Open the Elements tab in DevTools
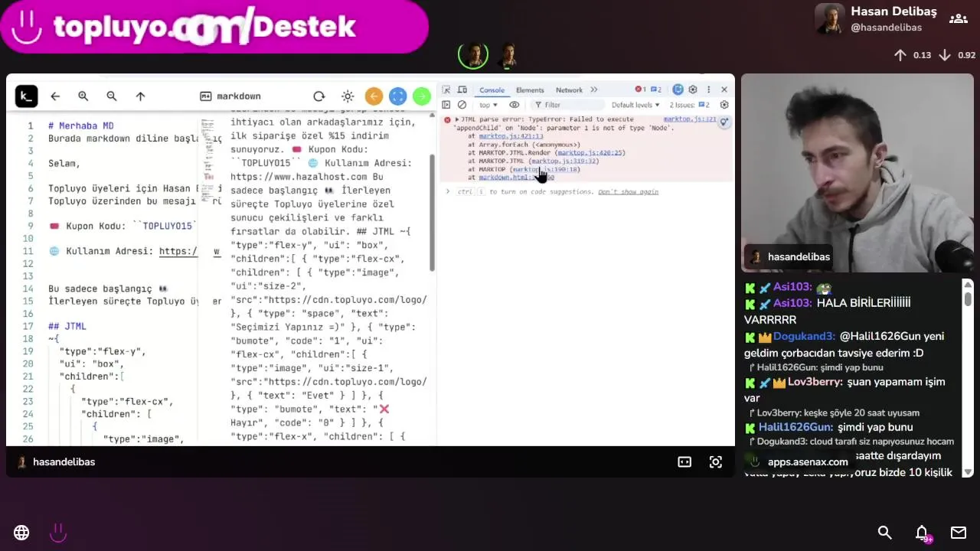 pos(530,90)
